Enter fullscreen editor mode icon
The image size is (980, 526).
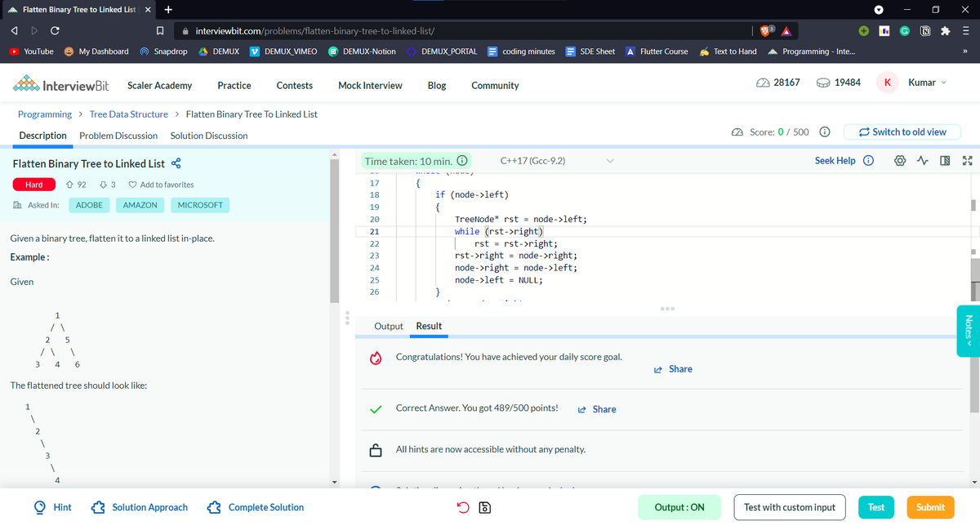966,161
